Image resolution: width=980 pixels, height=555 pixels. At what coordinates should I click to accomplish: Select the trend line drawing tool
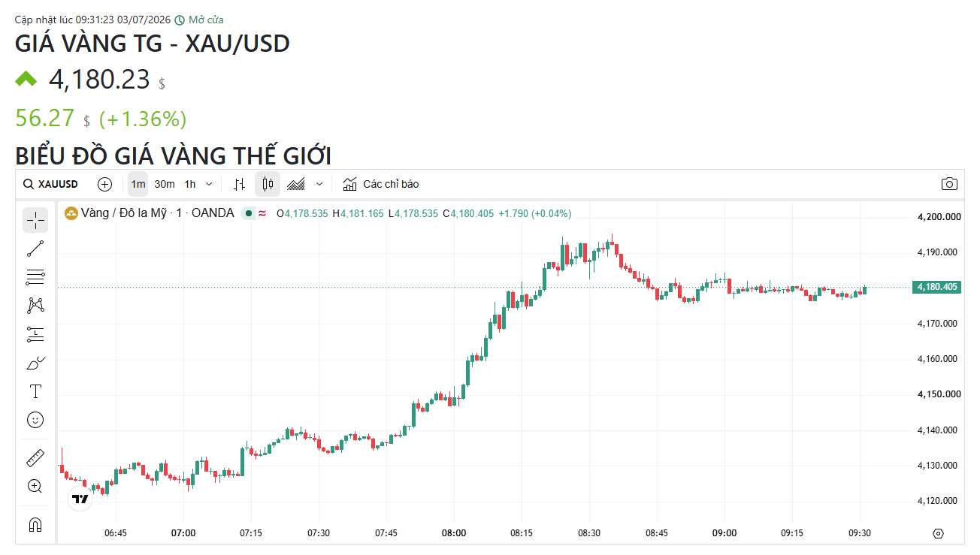(35, 249)
